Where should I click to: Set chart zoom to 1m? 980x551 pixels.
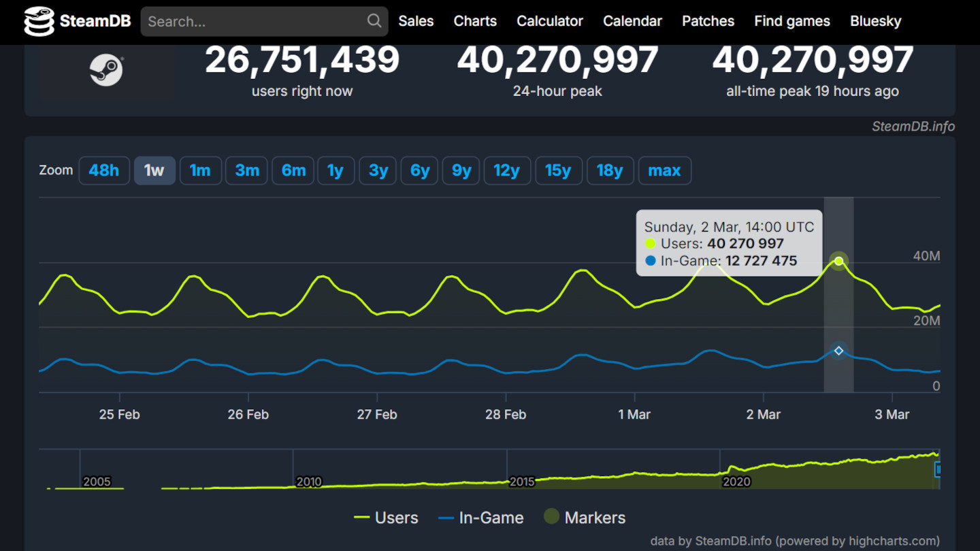point(200,170)
